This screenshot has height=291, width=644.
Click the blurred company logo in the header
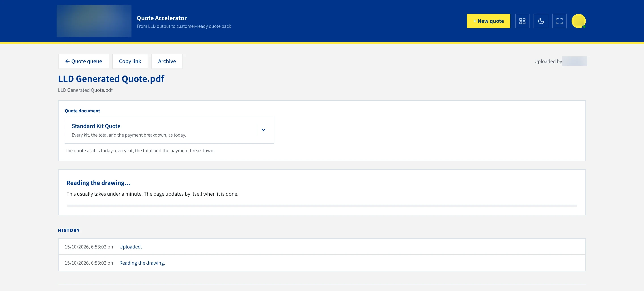pos(94,21)
